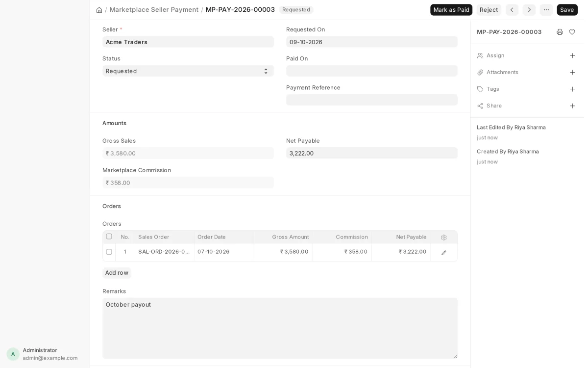Go to home via breadcrumb icon
The image size is (588, 368).
99,10
